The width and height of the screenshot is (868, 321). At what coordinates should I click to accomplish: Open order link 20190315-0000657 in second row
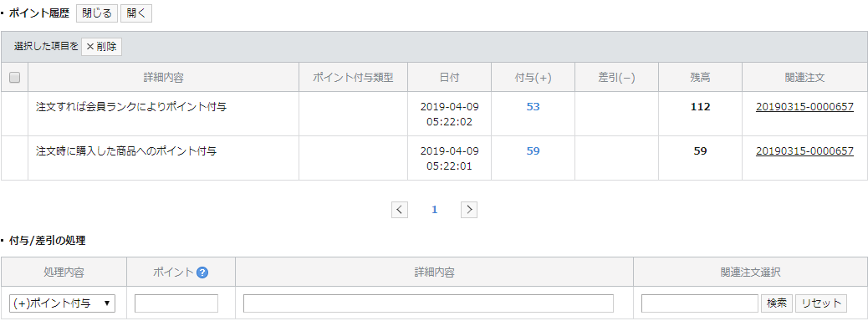pyautogui.click(x=804, y=150)
